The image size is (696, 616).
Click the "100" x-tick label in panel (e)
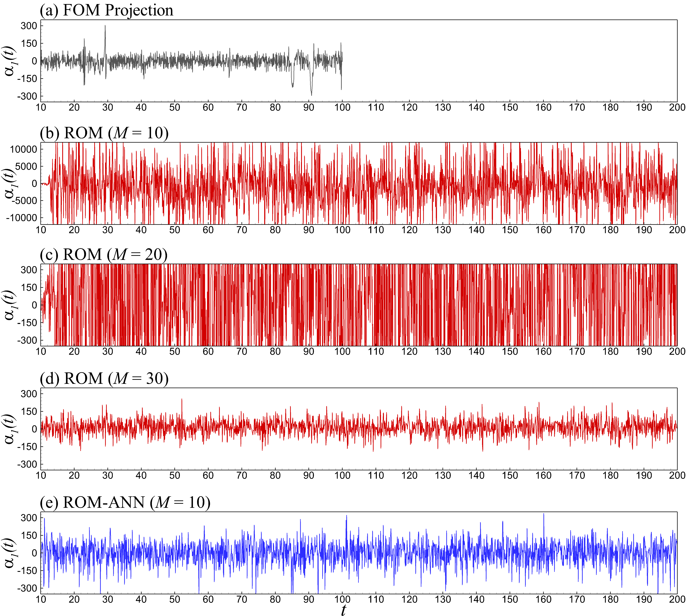click(x=342, y=599)
